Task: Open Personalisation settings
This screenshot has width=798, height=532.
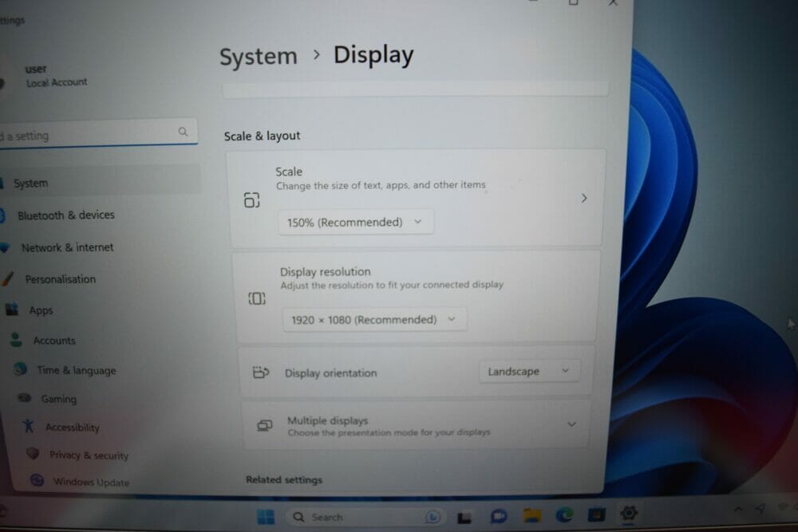Action: (60, 279)
